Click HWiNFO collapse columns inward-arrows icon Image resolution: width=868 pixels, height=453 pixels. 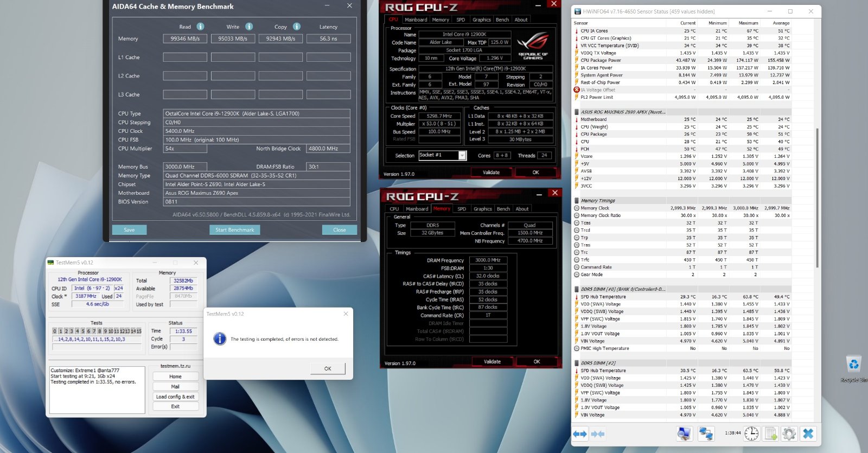click(x=598, y=433)
